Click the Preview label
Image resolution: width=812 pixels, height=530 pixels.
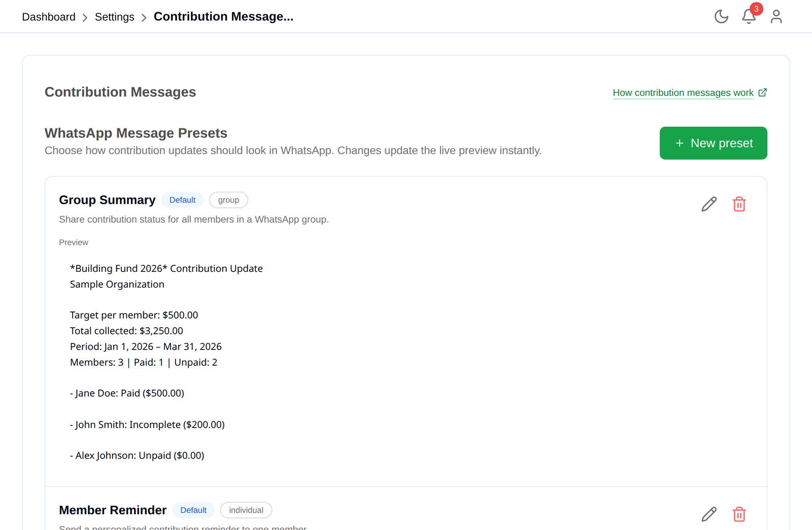pos(74,242)
